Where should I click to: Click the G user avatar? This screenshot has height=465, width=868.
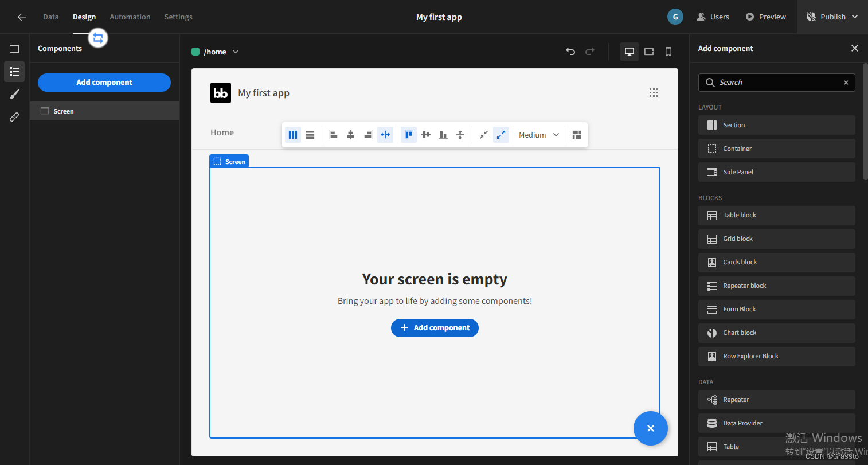pyautogui.click(x=675, y=17)
